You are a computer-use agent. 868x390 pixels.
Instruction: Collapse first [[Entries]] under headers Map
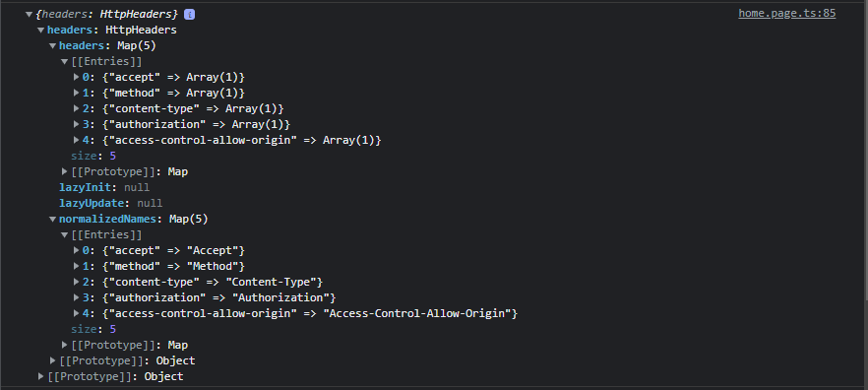coord(65,61)
